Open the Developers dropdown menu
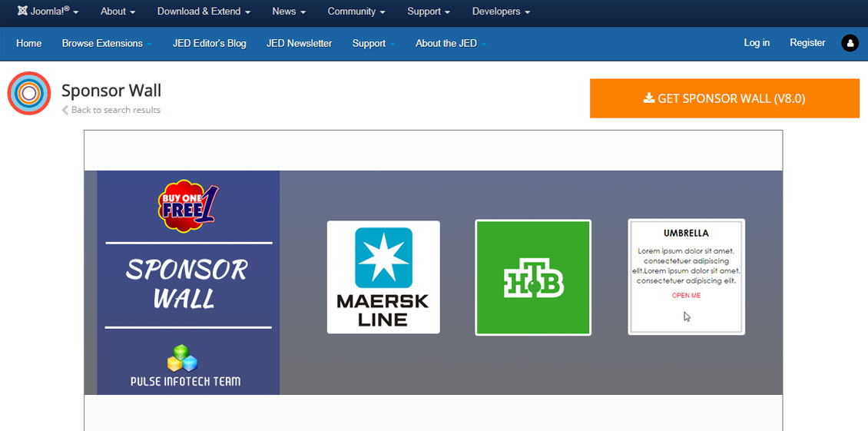The image size is (868, 431). pos(501,12)
